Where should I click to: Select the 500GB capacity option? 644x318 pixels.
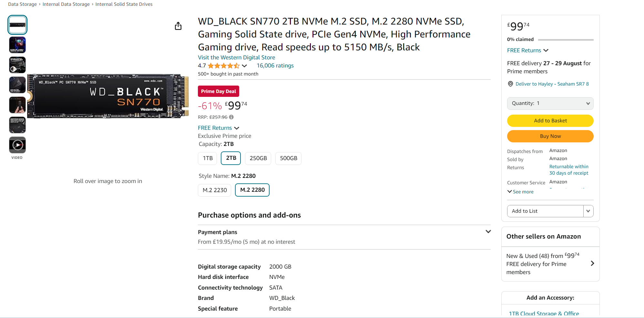[x=289, y=158]
